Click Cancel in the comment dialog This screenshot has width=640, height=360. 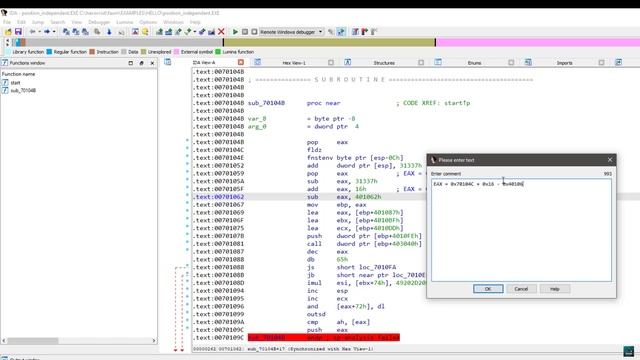(521, 289)
